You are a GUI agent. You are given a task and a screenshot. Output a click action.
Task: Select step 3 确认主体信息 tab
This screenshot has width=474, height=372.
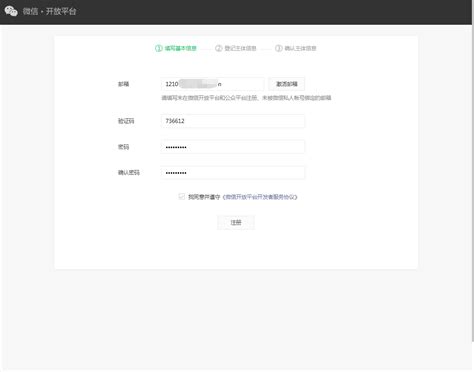click(x=296, y=48)
